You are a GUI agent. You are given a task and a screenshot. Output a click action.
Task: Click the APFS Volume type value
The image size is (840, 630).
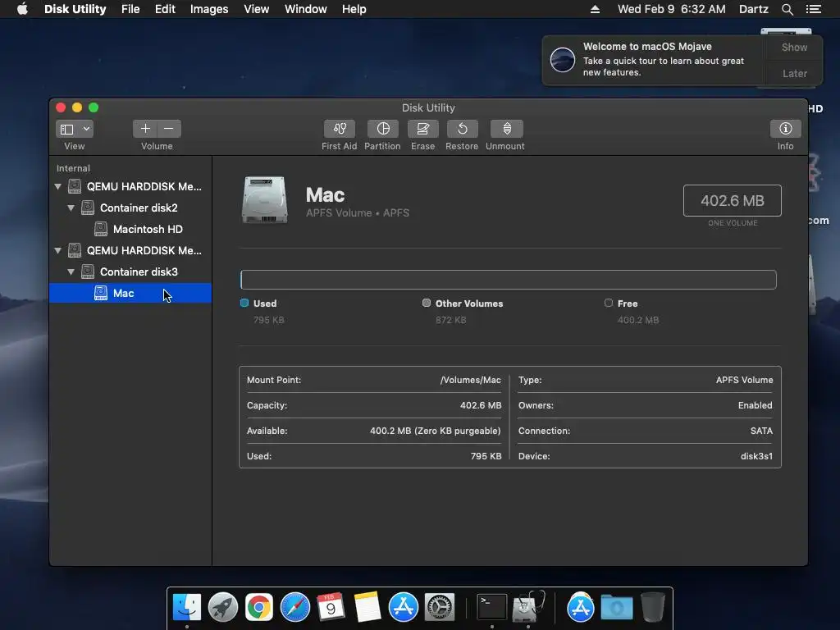[x=744, y=380]
